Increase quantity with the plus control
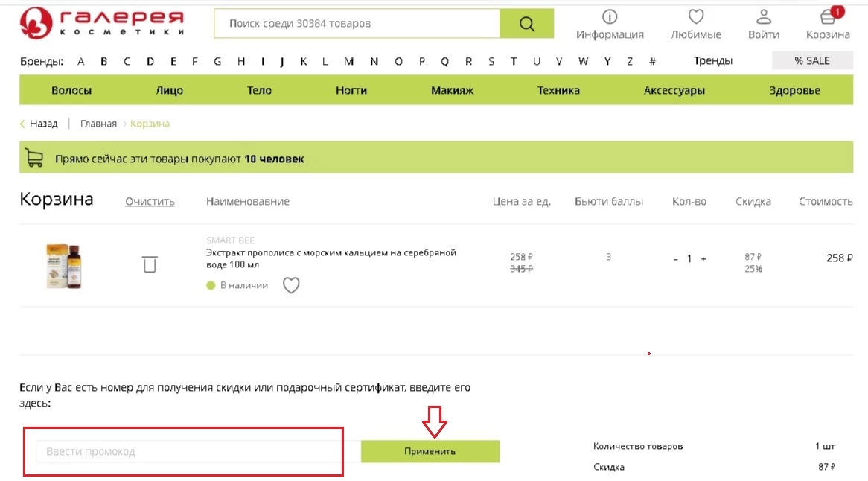The height and width of the screenshot is (481, 868). click(x=705, y=258)
